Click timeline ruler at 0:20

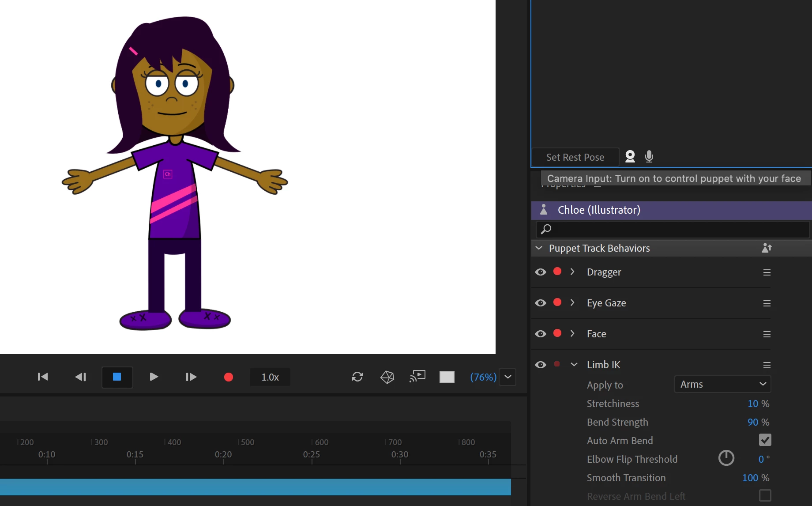[x=223, y=454]
